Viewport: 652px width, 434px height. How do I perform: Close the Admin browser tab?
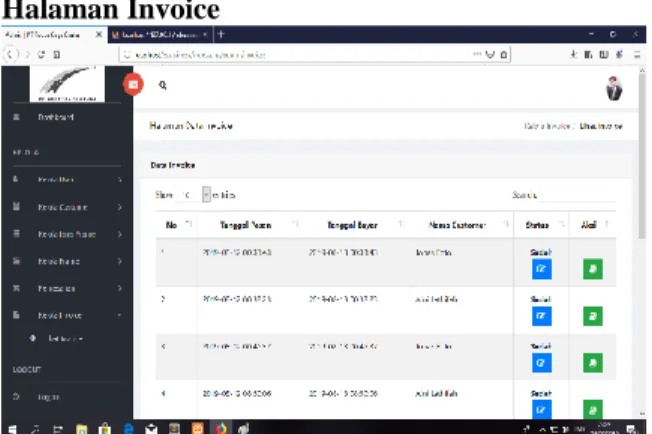click(99, 35)
